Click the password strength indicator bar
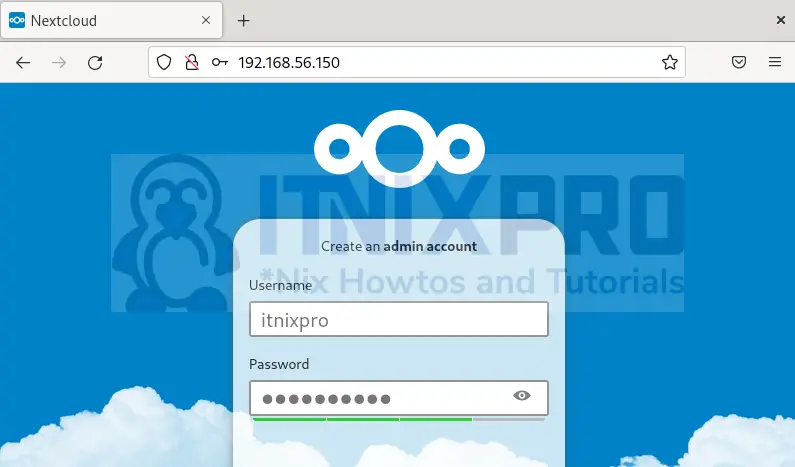The image size is (795, 467). coord(398,420)
